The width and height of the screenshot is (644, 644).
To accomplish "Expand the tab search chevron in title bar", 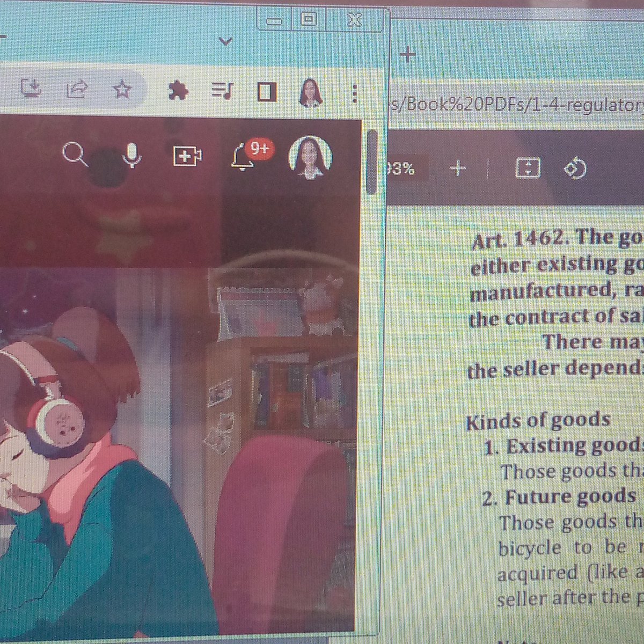I will point(226,41).
